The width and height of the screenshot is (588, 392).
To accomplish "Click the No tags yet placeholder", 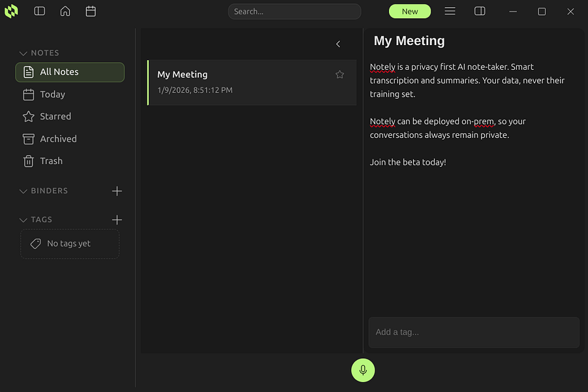I will click(70, 244).
